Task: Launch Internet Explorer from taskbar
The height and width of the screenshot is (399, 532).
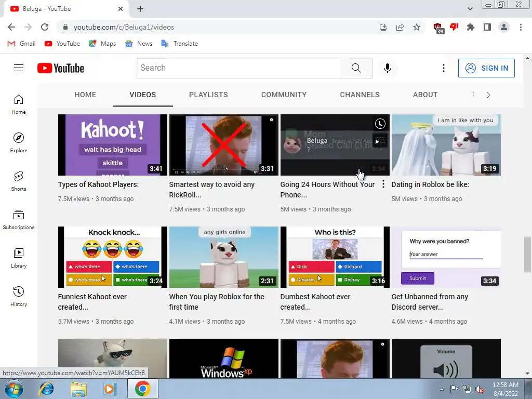Action: coord(46,389)
